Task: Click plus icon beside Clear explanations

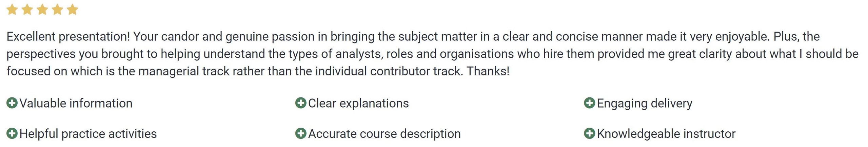Action: click(x=301, y=103)
